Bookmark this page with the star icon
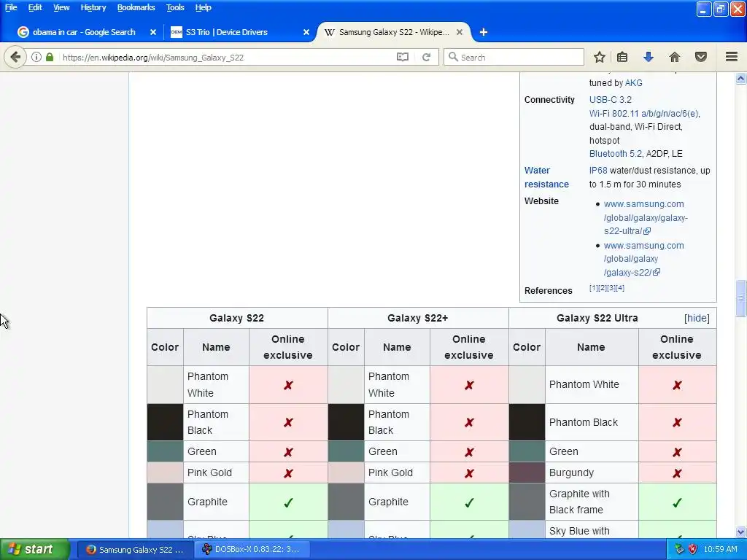747x560 pixels. tap(600, 57)
